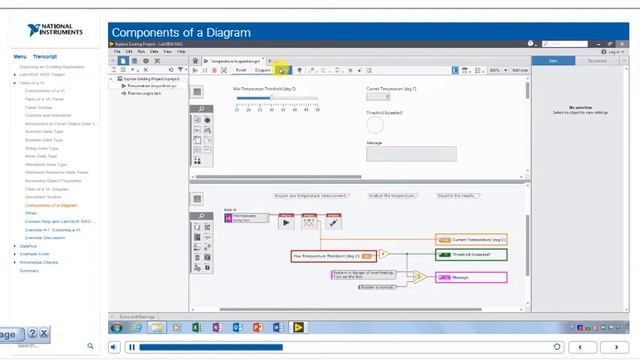Image resolution: width=640 pixels, height=360 pixels.
Task: Open the Summary link in course menu
Action: tap(29, 271)
